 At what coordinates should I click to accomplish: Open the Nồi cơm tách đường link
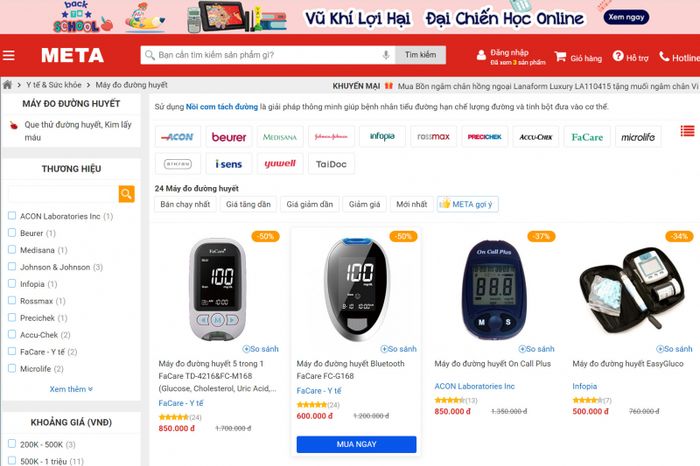pyautogui.click(x=221, y=107)
